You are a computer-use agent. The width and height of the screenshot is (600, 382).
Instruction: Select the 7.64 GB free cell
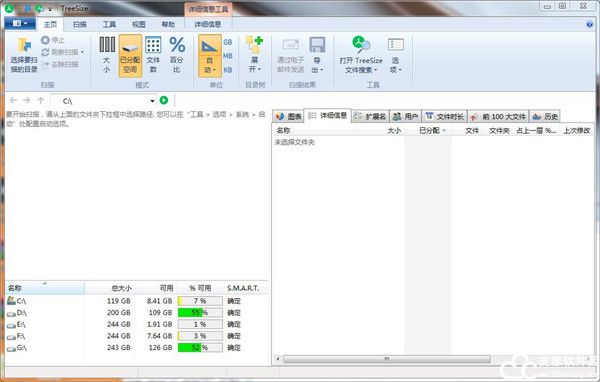coord(160,336)
